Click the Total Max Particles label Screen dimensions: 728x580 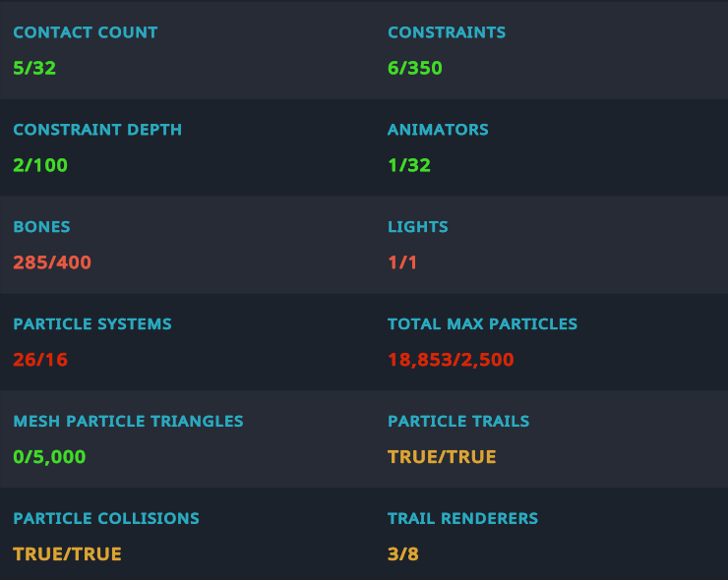[x=482, y=324]
